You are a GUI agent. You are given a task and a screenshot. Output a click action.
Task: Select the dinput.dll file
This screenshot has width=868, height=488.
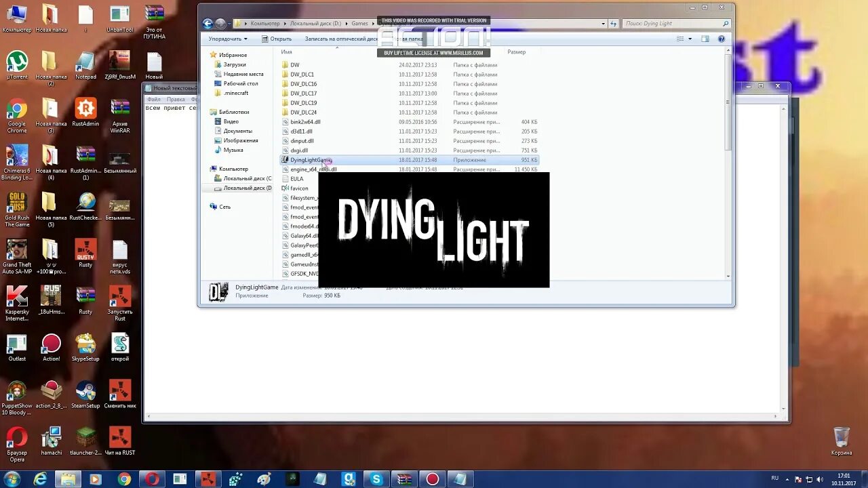[302, 141]
